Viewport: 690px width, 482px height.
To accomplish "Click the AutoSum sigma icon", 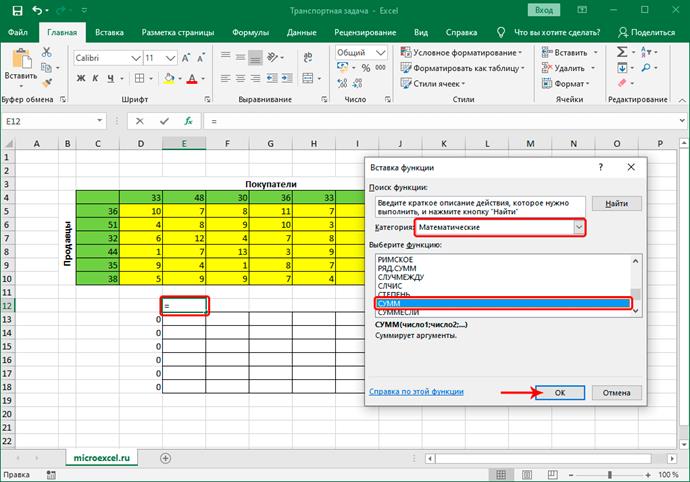I will [x=622, y=52].
